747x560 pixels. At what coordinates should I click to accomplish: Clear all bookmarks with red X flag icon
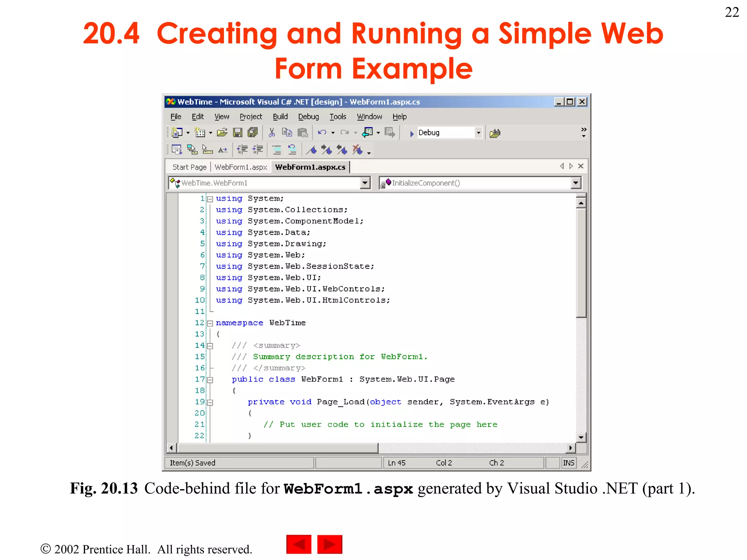357,150
